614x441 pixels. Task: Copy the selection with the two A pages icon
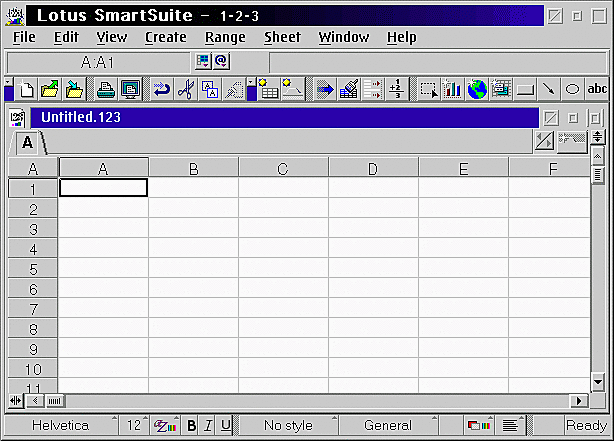(x=210, y=89)
